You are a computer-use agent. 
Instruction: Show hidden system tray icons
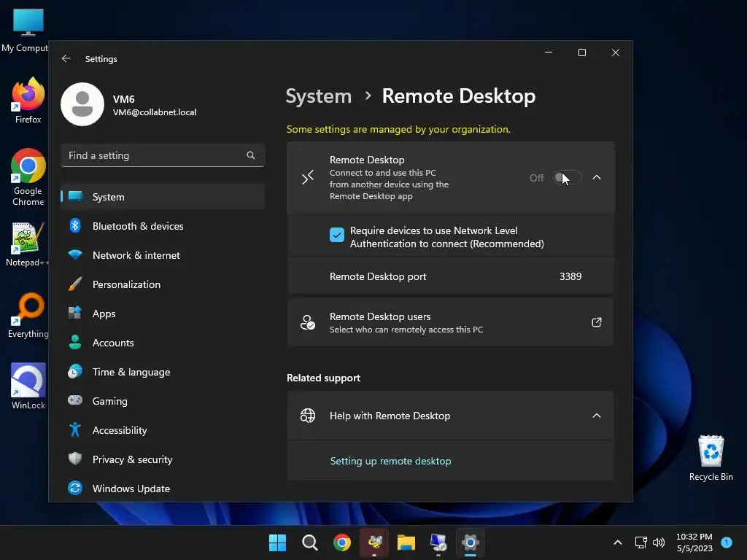[617, 542]
